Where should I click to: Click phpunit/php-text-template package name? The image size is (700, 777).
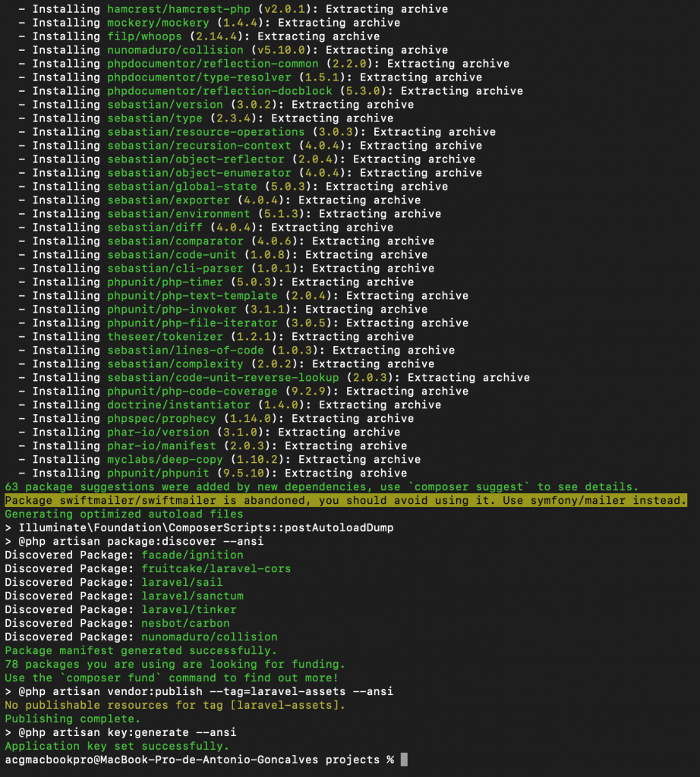[x=192, y=295]
